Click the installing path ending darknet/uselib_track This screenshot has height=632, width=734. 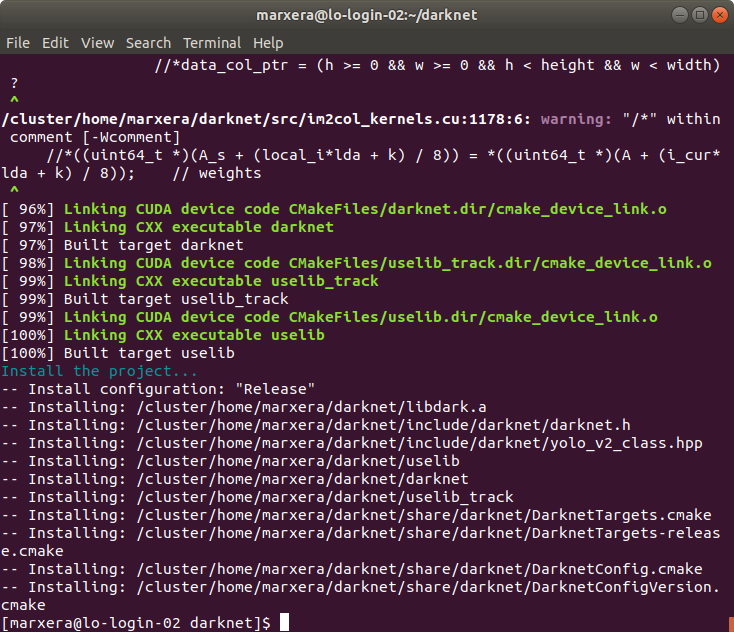[325, 497]
